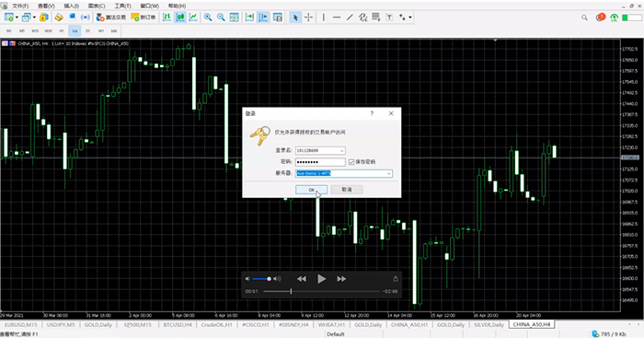Select the D1 timeframe button
The image size is (644, 338).
[x=87, y=30]
